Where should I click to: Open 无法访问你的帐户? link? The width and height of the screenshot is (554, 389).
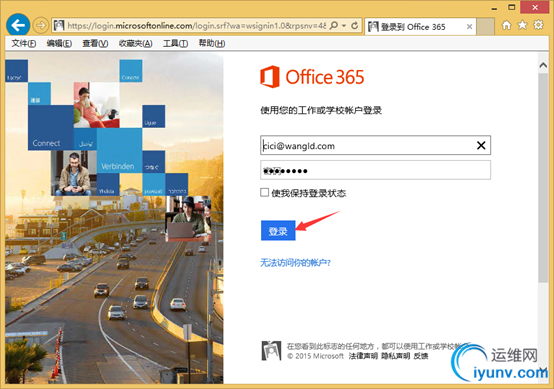coord(295,263)
